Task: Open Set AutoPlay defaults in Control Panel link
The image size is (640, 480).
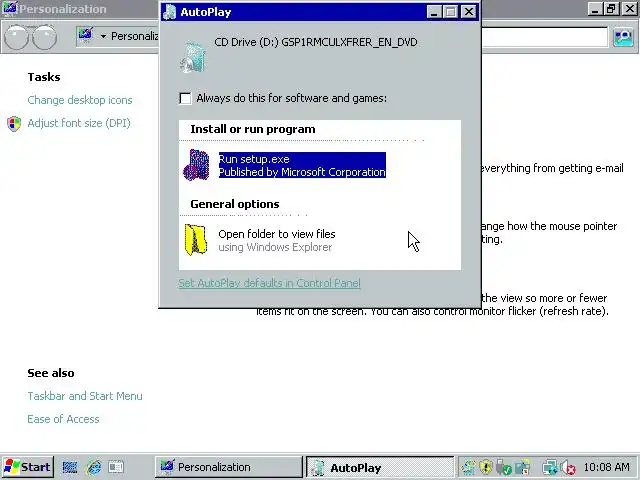Action: 269,283
